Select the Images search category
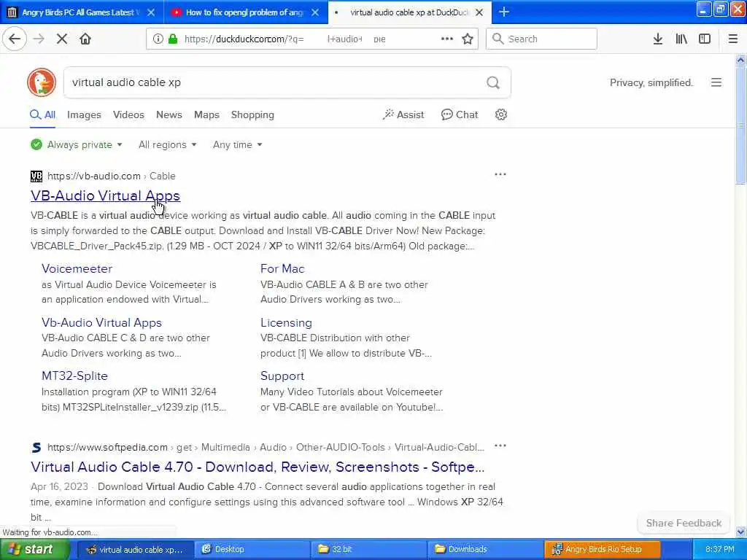 [84, 114]
